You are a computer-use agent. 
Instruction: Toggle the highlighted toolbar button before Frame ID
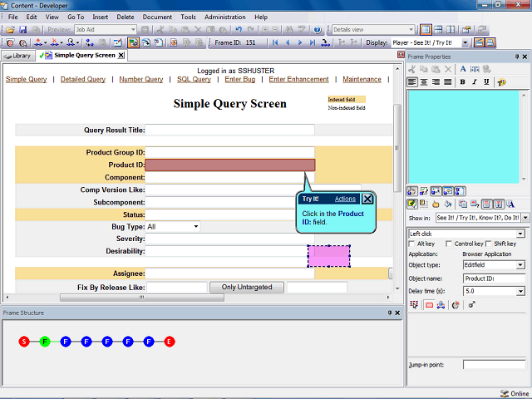tap(133, 42)
